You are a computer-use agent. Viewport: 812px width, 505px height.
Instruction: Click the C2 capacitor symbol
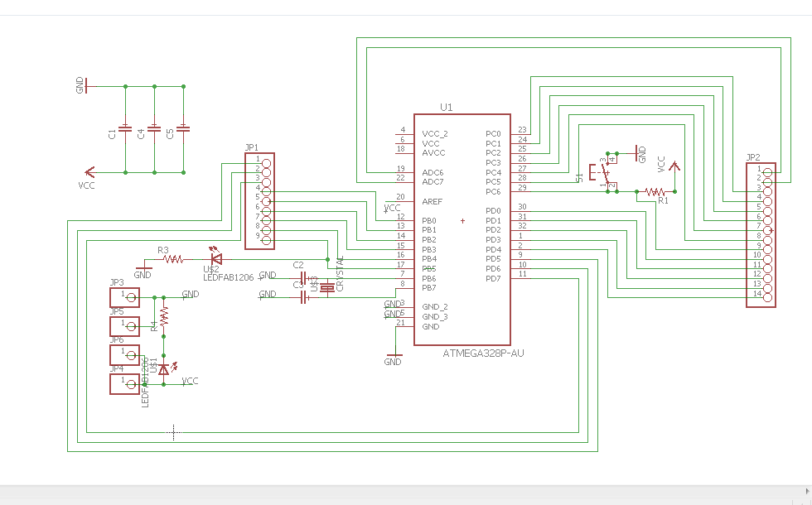click(x=304, y=278)
